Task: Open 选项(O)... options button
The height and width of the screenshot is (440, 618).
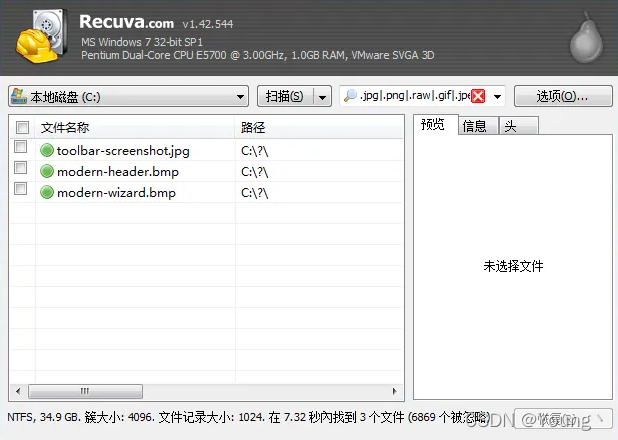Action: pos(563,96)
